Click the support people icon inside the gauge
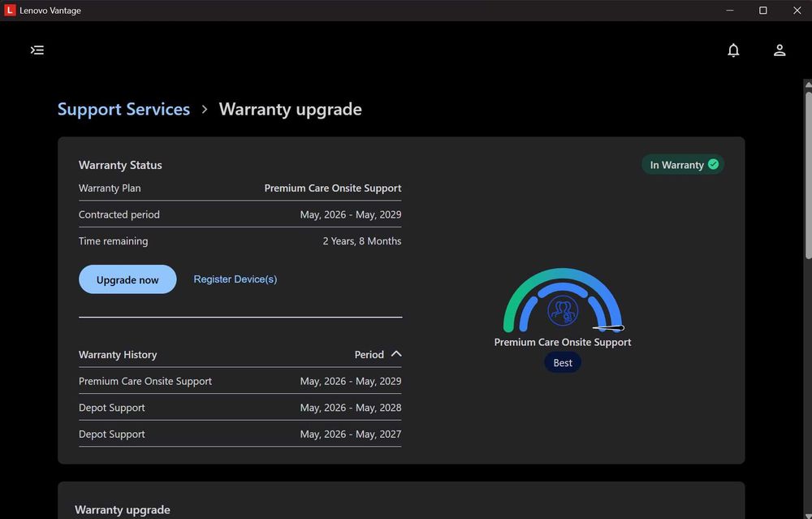 (x=563, y=310)
